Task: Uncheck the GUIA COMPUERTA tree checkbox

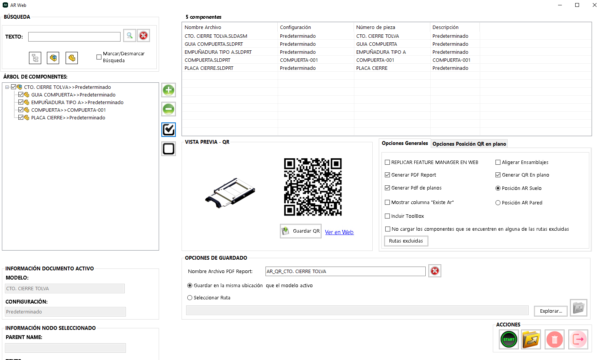Action: (21, 94)
